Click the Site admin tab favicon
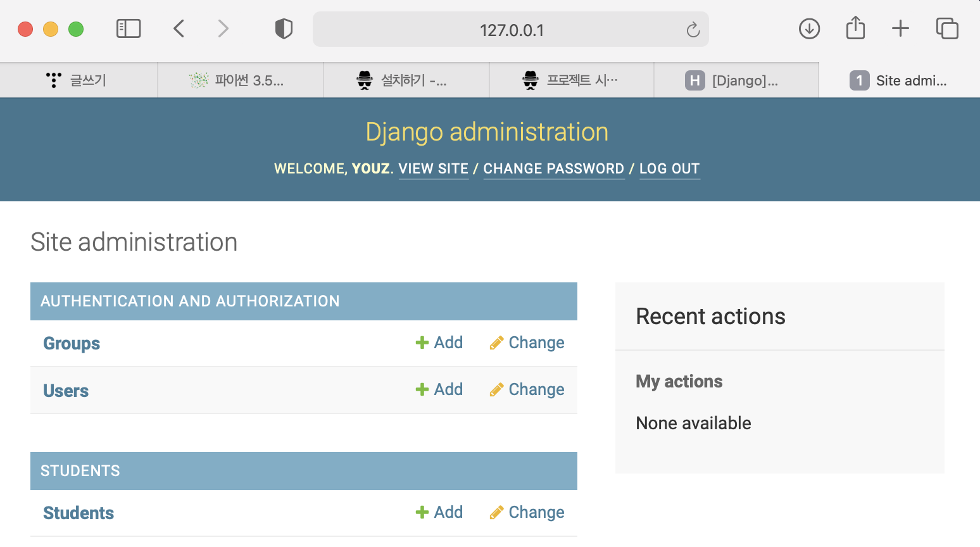Screen dimensions: 980x547 859,80
